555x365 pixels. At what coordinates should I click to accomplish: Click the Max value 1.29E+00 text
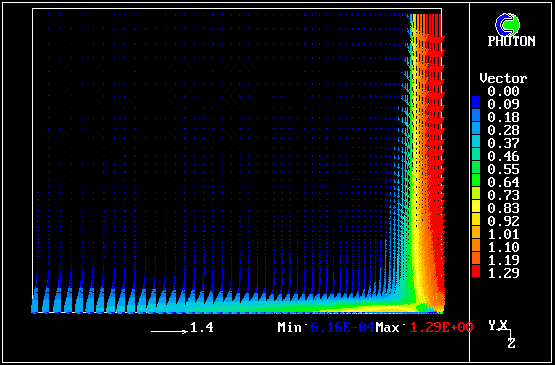tap(441, 327)
